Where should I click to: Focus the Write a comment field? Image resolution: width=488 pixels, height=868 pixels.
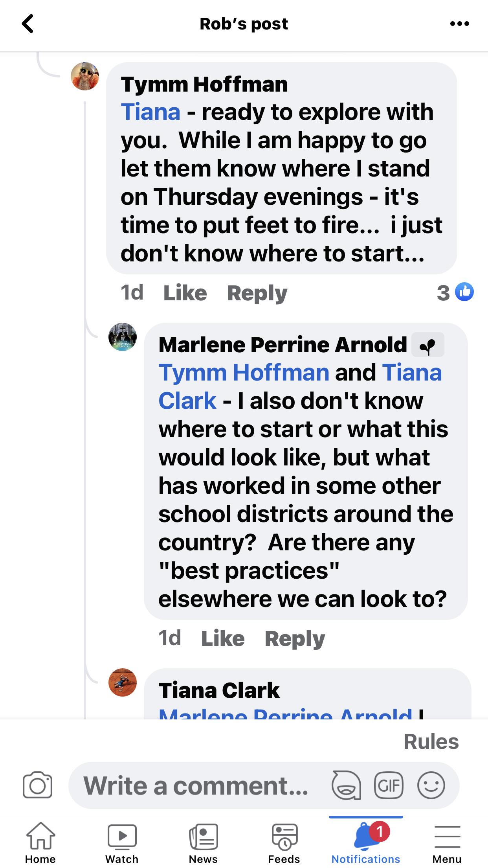[x=196, y=785]
